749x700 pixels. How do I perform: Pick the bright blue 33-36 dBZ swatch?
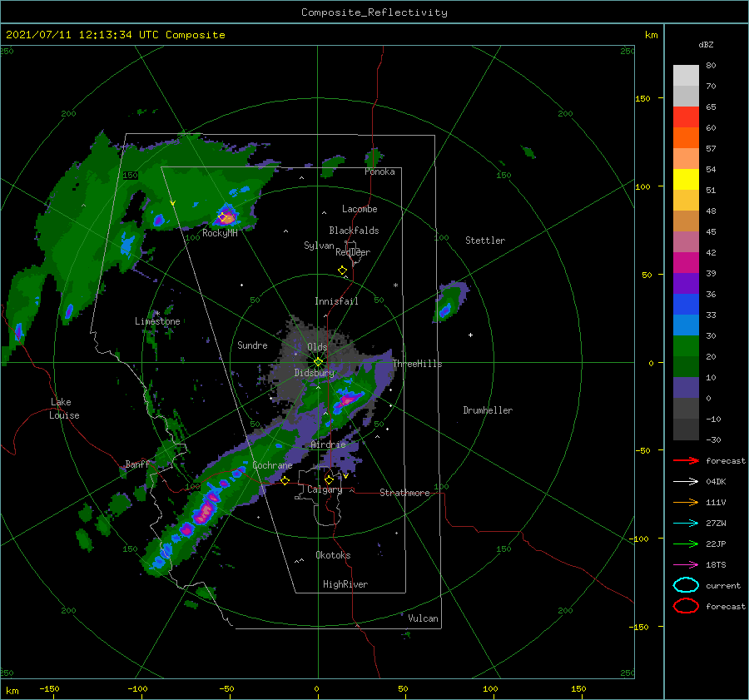(686, 305)
